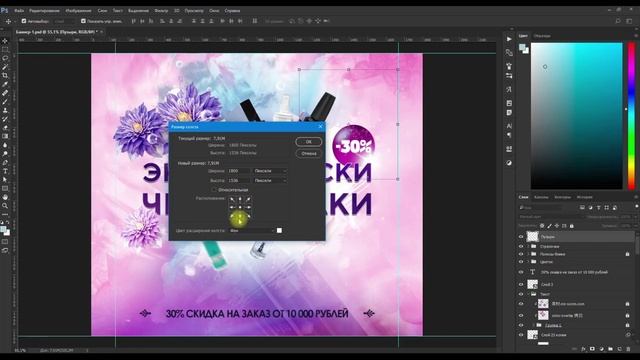This screenshot has height=360, width=640.
Task: Click the foreground color swatch in the left toolbar
Action: coord(3,229)
